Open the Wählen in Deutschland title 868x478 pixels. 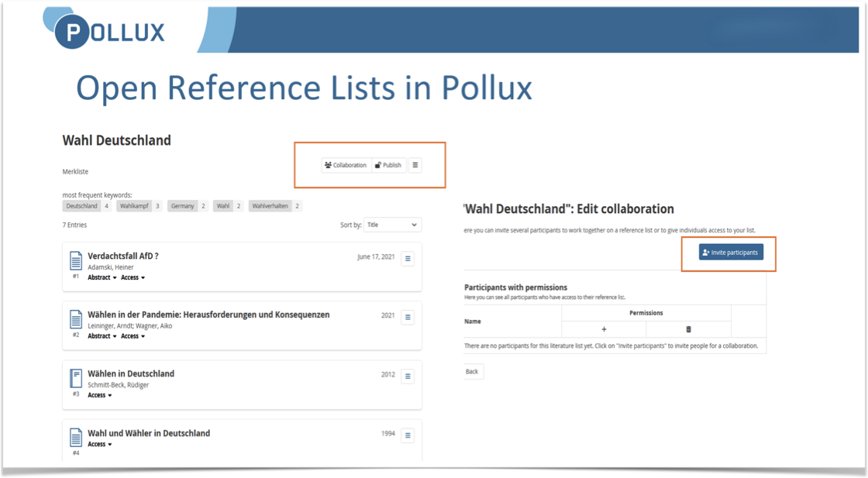pos(131,374)
